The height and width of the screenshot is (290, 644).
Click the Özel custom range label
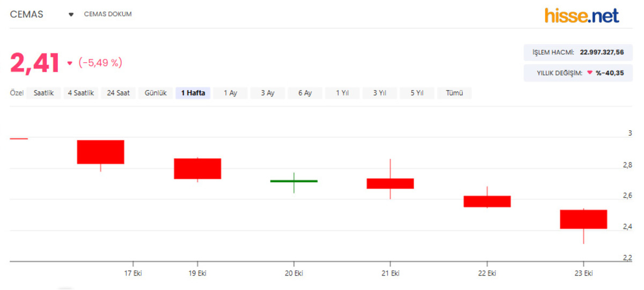[x=17, y=93]
